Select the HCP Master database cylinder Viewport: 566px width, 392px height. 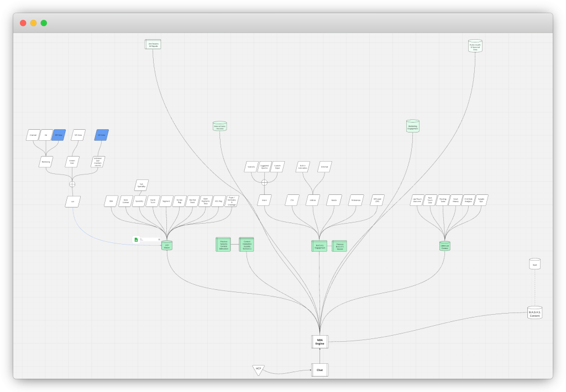click(x=167, y=245)
